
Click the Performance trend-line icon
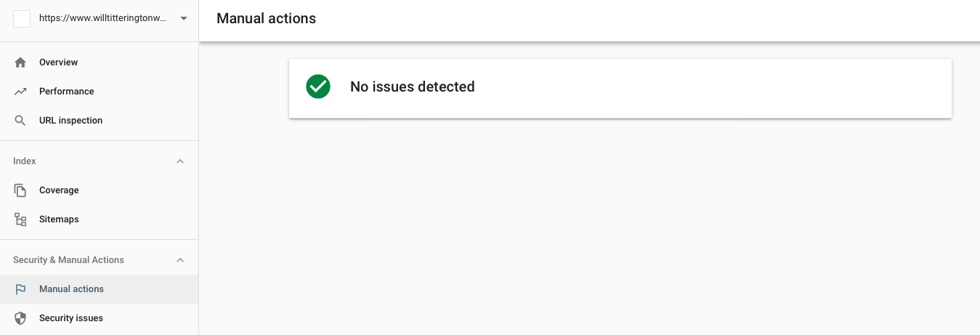pos(20,92)
